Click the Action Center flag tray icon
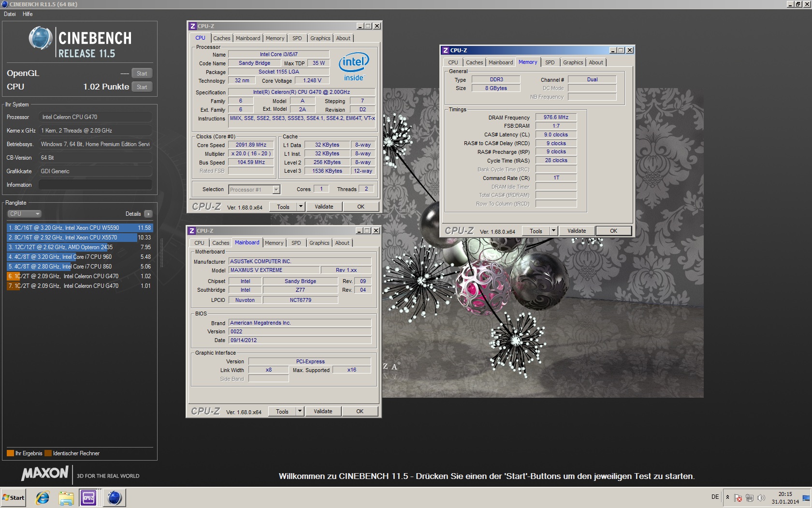The height and width of the screenshot is (508, 812). (x=738, y=498)
